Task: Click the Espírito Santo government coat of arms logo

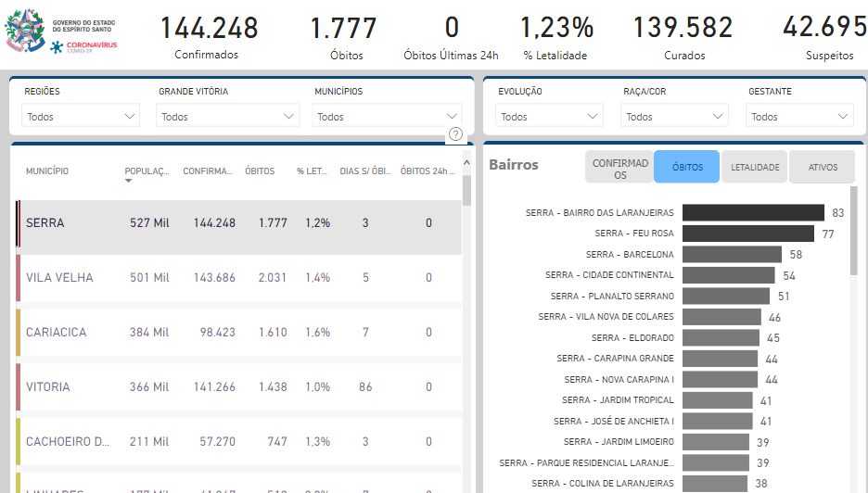Action: tap(25, 31)
